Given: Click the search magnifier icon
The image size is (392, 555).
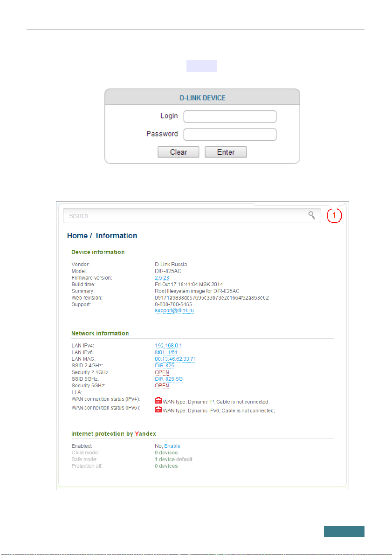Looking at the screenshot, I should (312, 215).
